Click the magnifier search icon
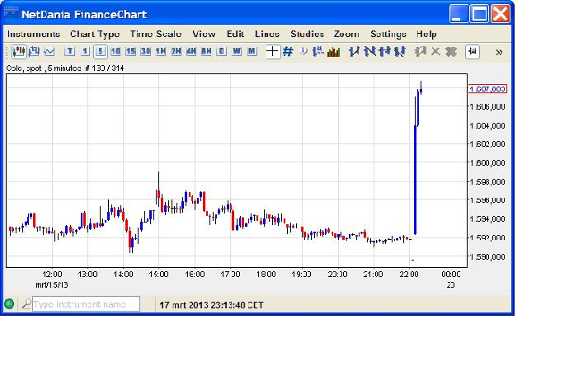Image resolution: width=588 pixels, height=371 pixels. click(x=26, y=304)
